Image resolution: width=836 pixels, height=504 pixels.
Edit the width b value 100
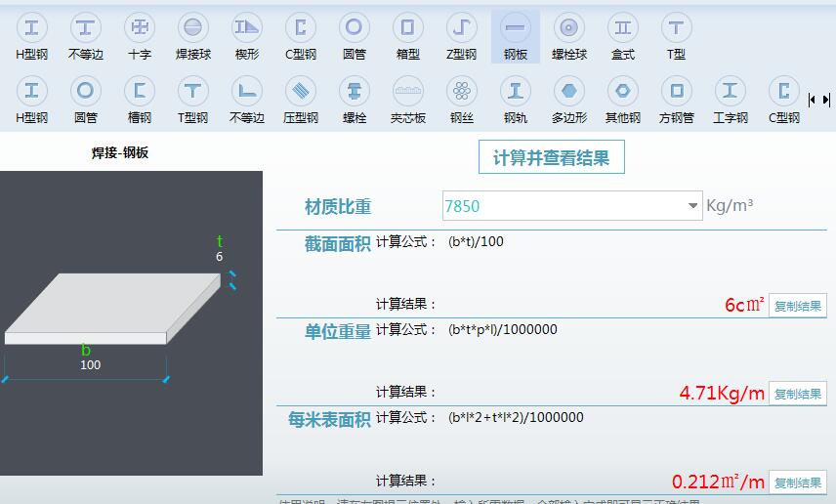point(90,364)
